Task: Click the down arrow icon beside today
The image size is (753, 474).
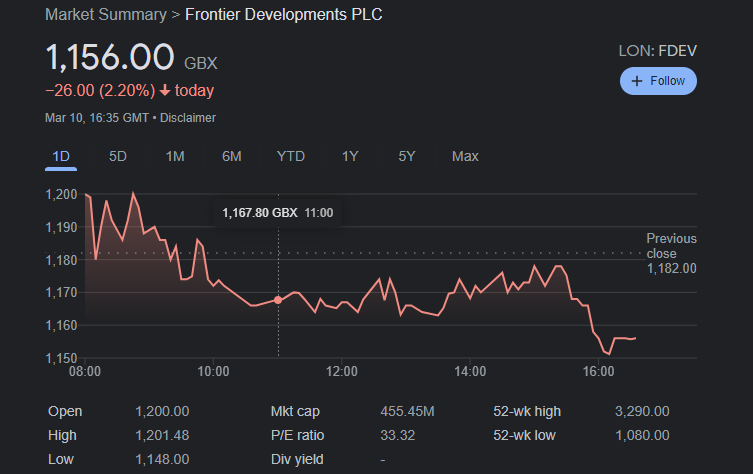Action: tap(165, 90)
